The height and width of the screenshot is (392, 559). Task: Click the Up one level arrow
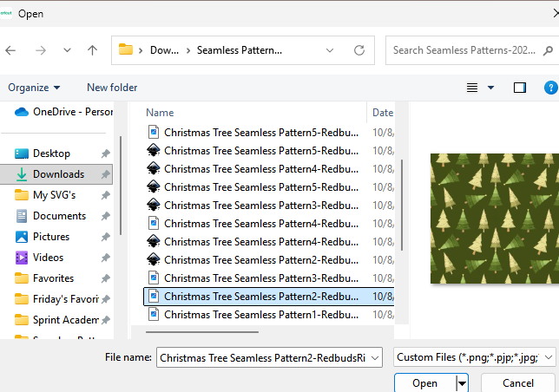(x=92, y=50)
